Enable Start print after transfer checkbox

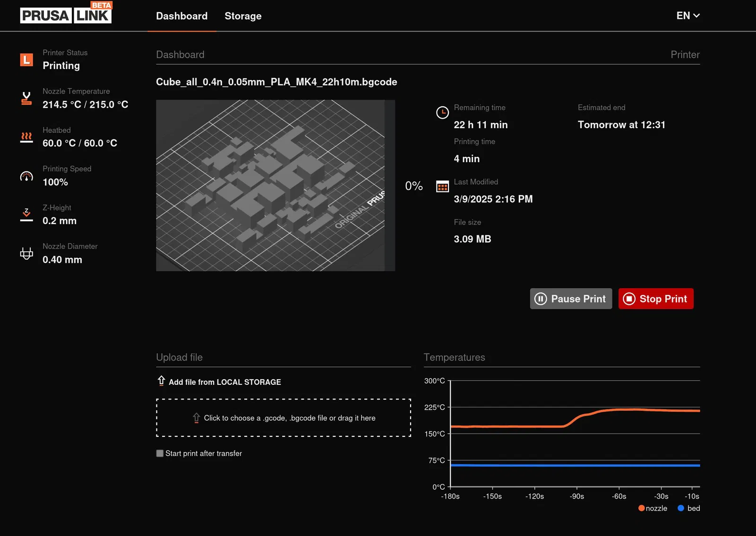160,453
